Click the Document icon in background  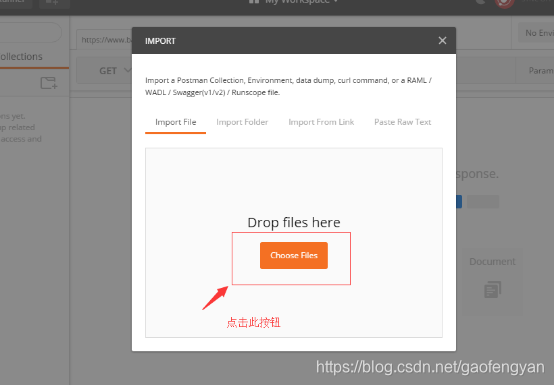tap(492, 289)
